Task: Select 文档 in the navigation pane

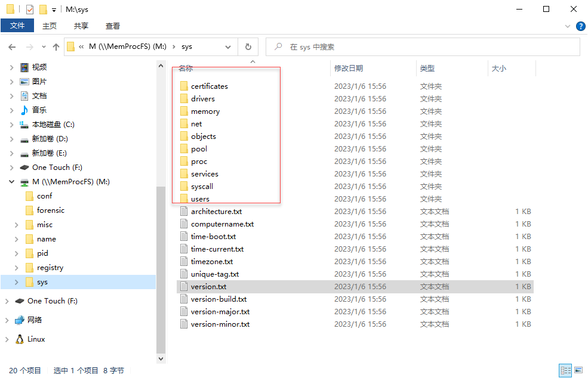Action: coord(39,95)
